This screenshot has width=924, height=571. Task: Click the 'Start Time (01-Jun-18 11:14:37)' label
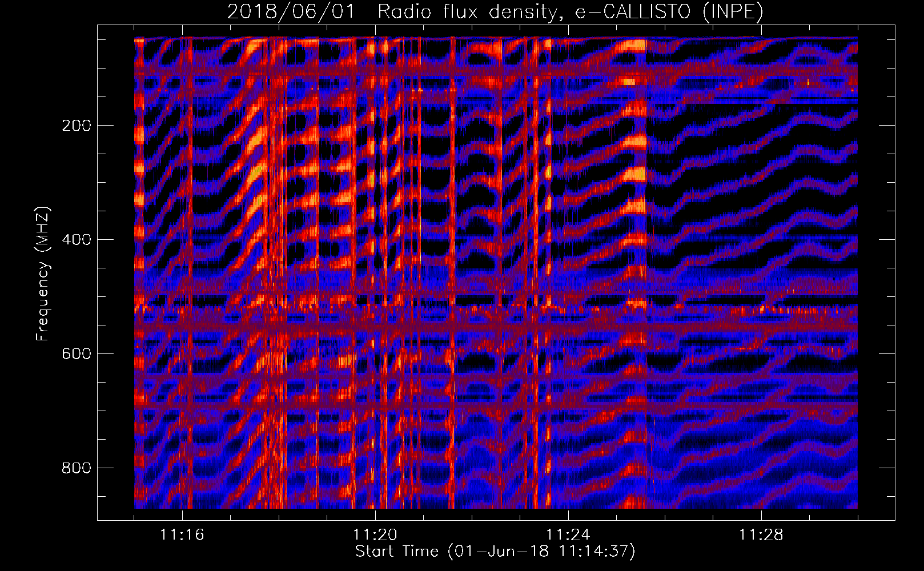[495, 552]
